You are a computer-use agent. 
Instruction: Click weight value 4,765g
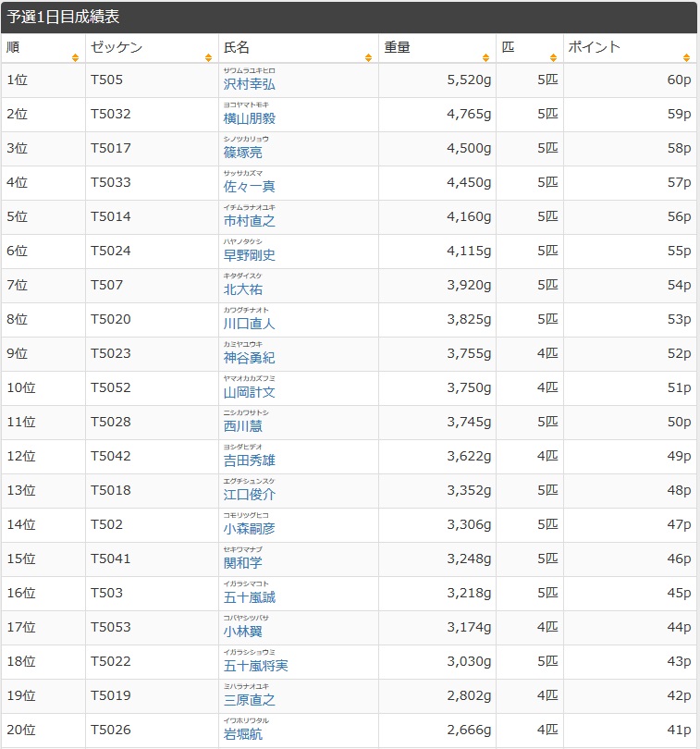(x=469, y=114)
